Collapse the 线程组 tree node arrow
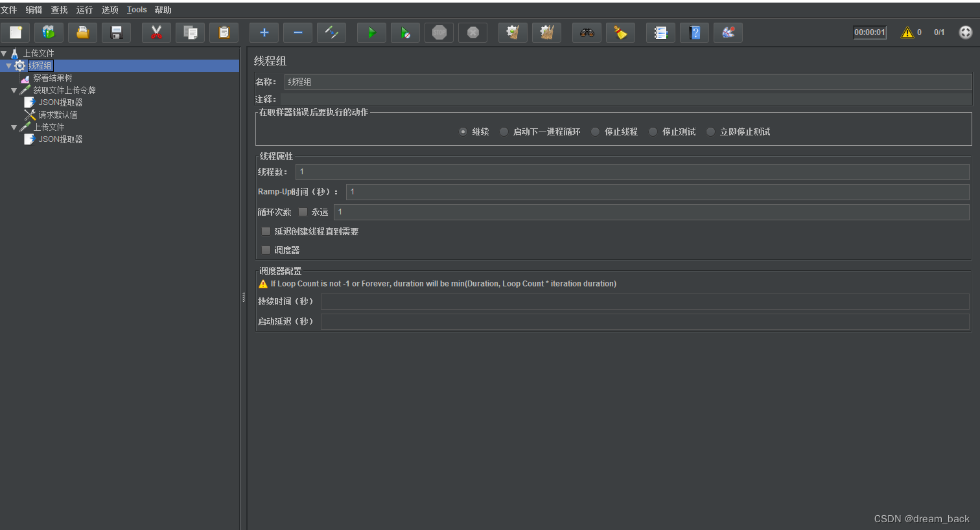 (8, 66)
